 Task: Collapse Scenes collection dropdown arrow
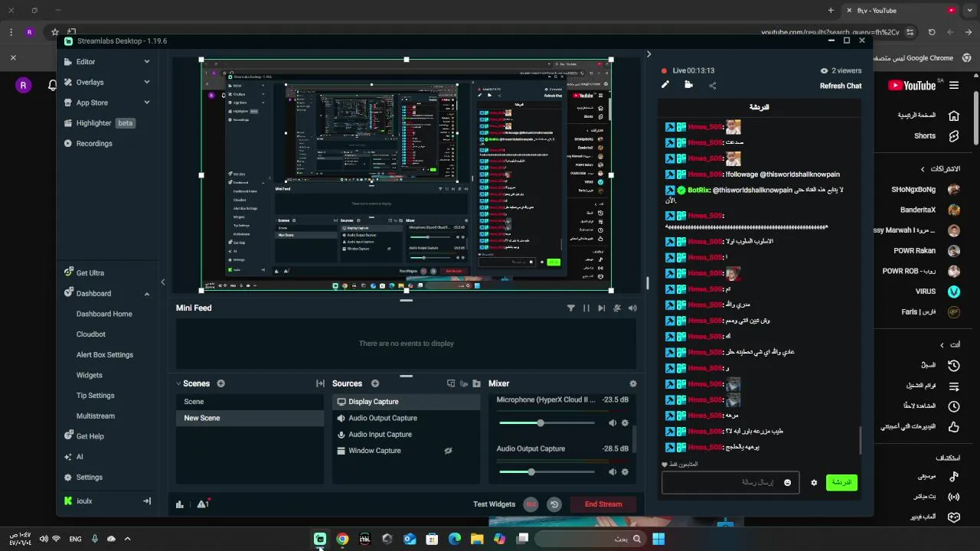(178, 383)
